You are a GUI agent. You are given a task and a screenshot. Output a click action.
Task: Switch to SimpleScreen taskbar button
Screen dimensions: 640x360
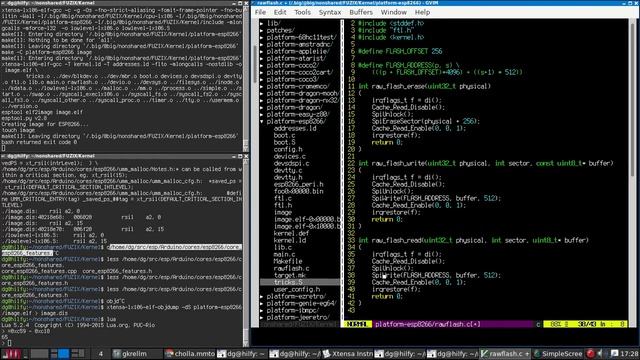558,354
